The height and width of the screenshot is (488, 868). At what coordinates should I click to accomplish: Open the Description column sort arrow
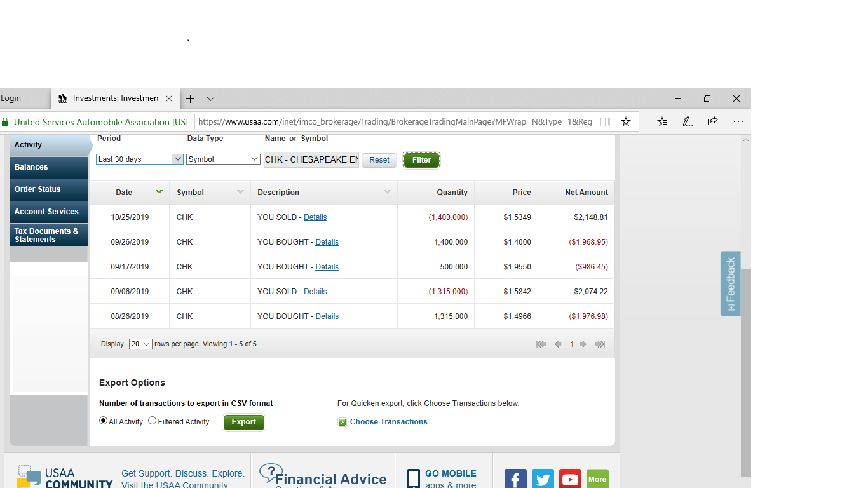click(387, 192)
